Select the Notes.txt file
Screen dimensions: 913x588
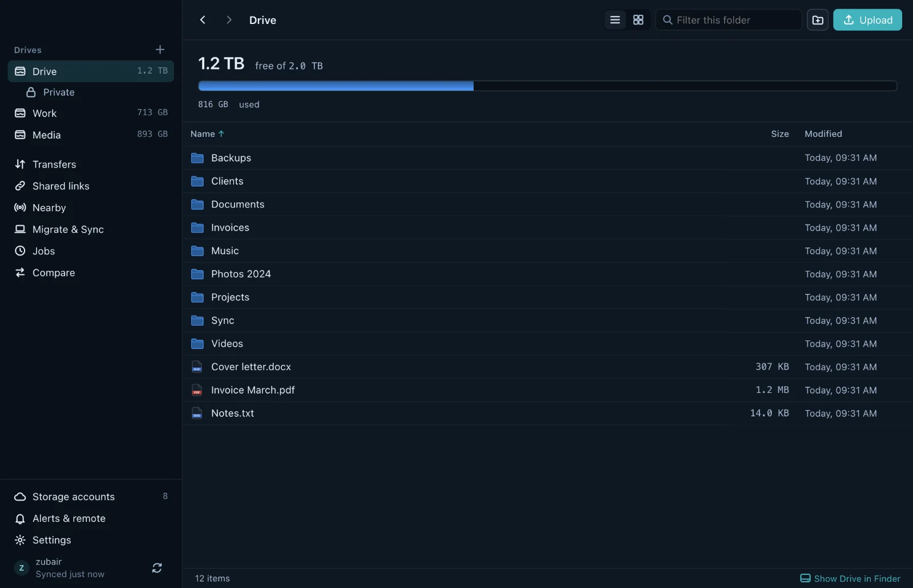pos(547,413)
